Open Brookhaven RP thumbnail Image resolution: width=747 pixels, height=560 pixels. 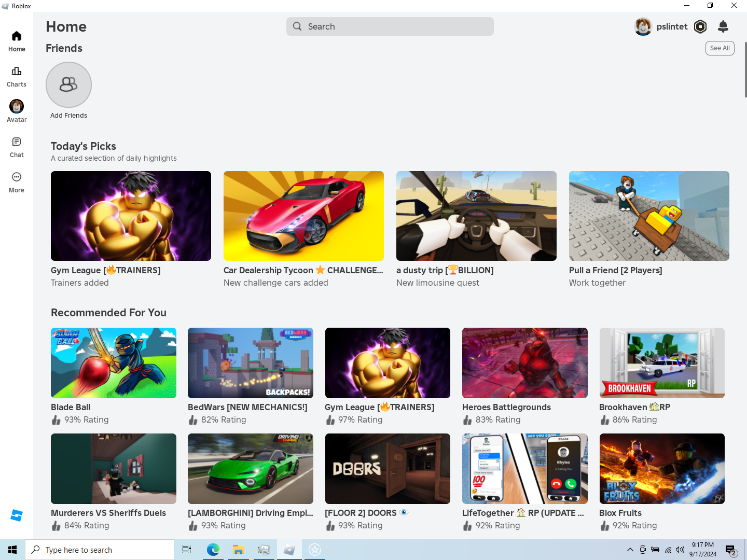coord(662,363)
